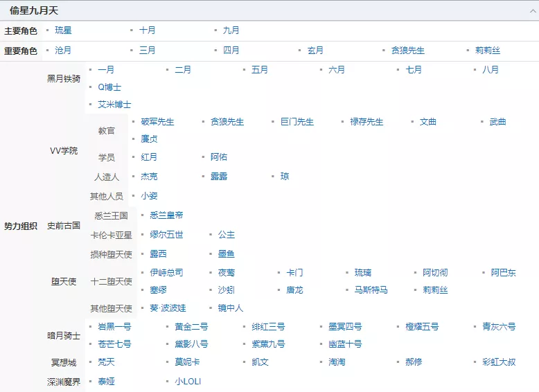The width and height of the screenshot is (539, 392).
Task: Click the 小LOLI link
Action: pyautogui.click(x=188, y=382)
